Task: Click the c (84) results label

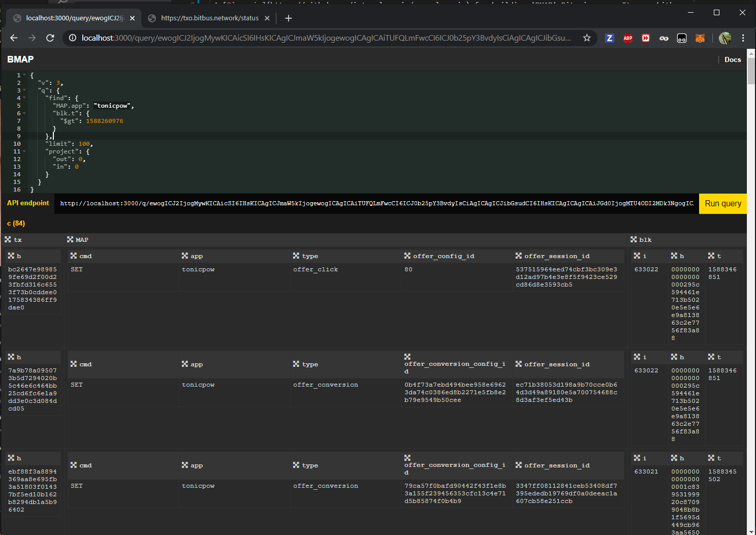Action: click(16, 223)
